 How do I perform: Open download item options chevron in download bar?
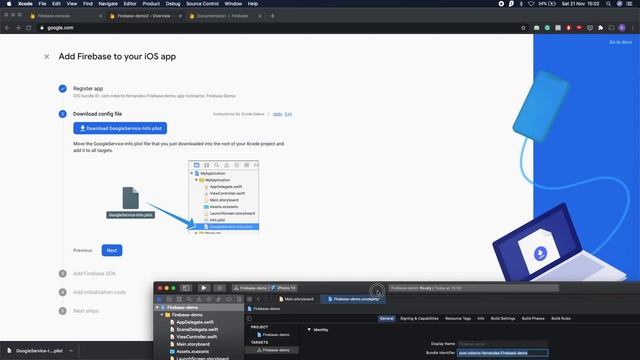pyautogui.click(x=71, y=351)
